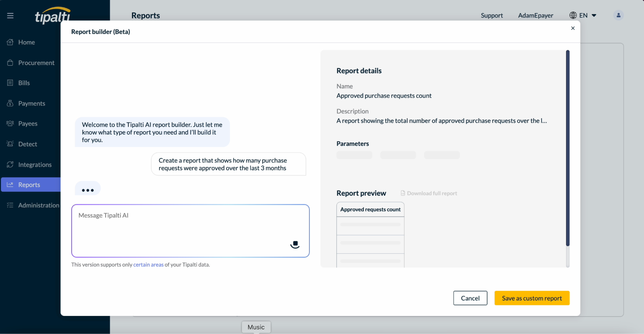The width and height of the screenshot is (644, 334).
Task: Expand the EN language dropdown arrow
Action: tap(594, 15)
